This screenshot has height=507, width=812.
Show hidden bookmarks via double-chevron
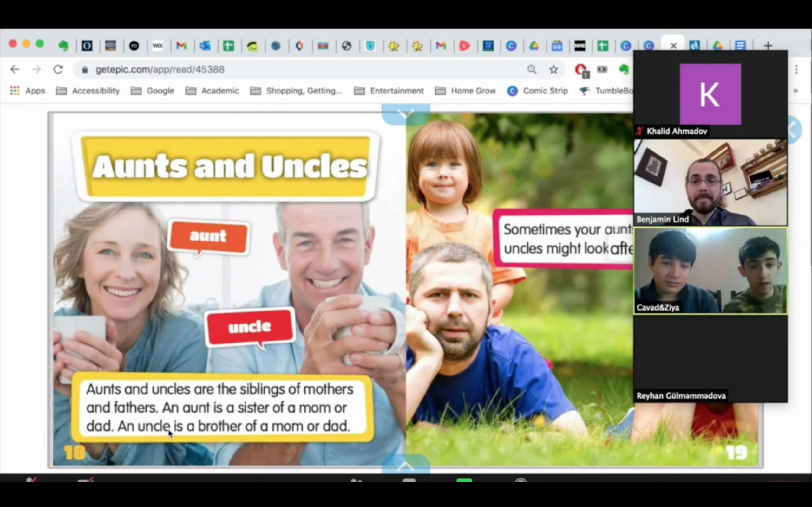[795, 91]
